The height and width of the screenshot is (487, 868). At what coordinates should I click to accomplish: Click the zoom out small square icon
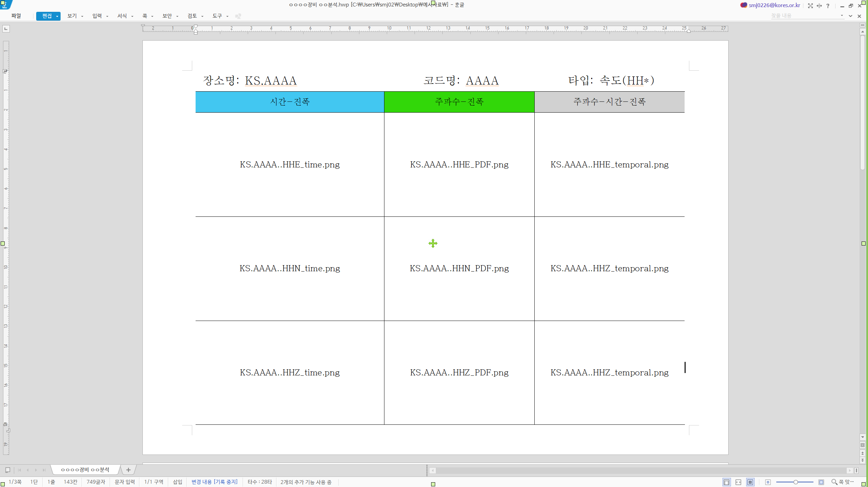768,482
